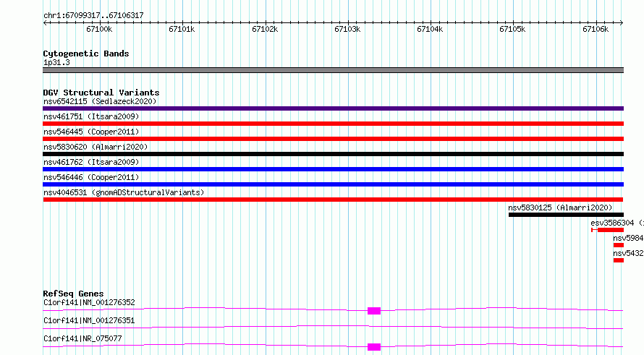Click the grey 1p31.3 cytogenetic band bar
This screenshot has width=644, height=355.
(x=333, y=70)
